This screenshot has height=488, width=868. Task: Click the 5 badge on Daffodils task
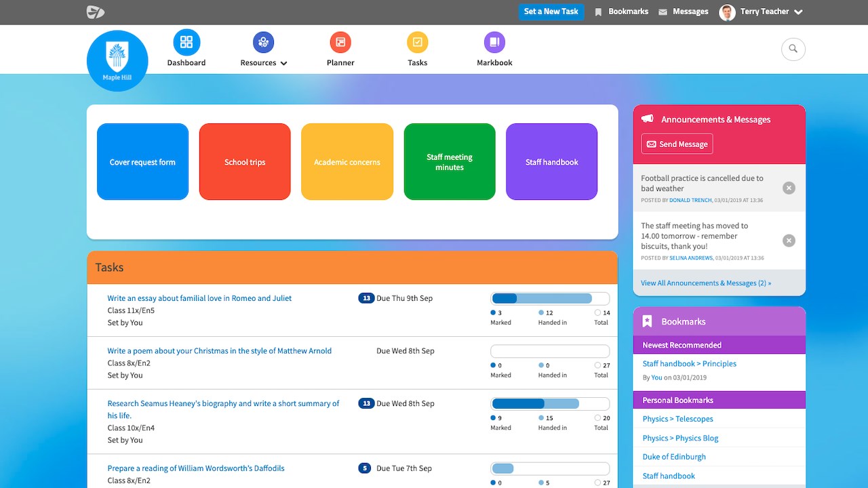coord(365,468)
